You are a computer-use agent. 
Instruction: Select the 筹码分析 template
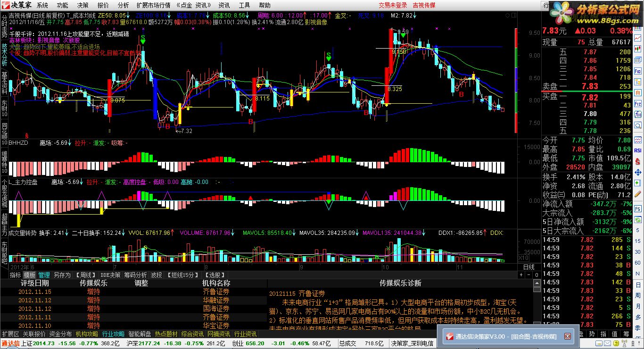135,275
